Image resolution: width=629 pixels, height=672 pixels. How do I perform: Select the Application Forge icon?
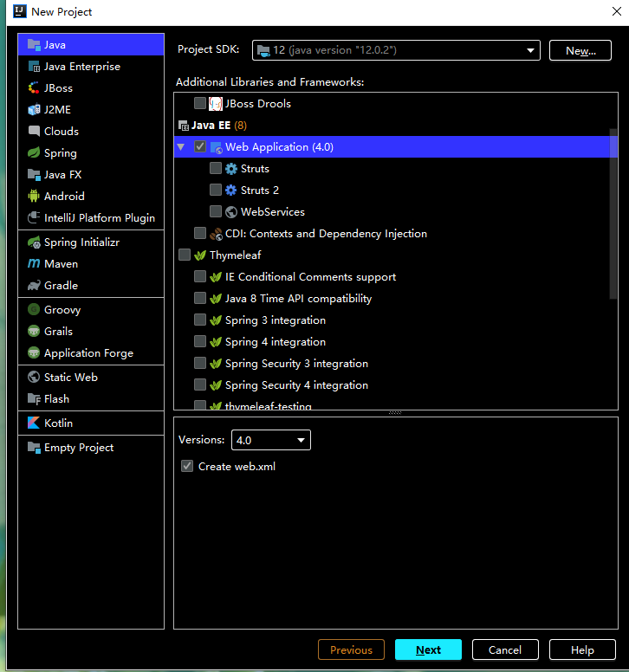coord(34,352)
